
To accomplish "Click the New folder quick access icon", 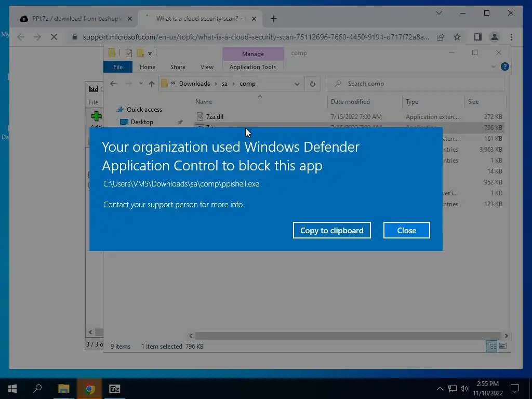I will (140, 52).
